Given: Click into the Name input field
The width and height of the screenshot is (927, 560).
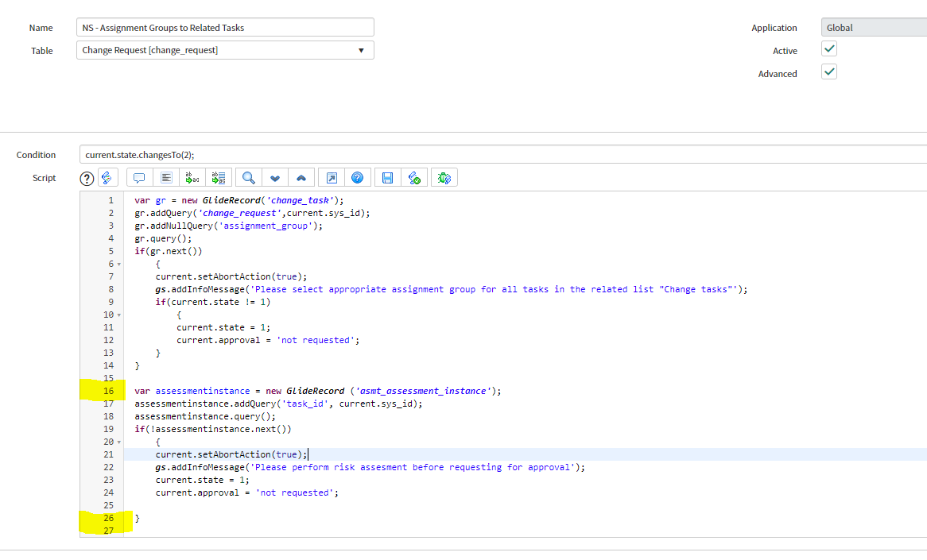Looking at the screenshot, I should tap(227, 28).
